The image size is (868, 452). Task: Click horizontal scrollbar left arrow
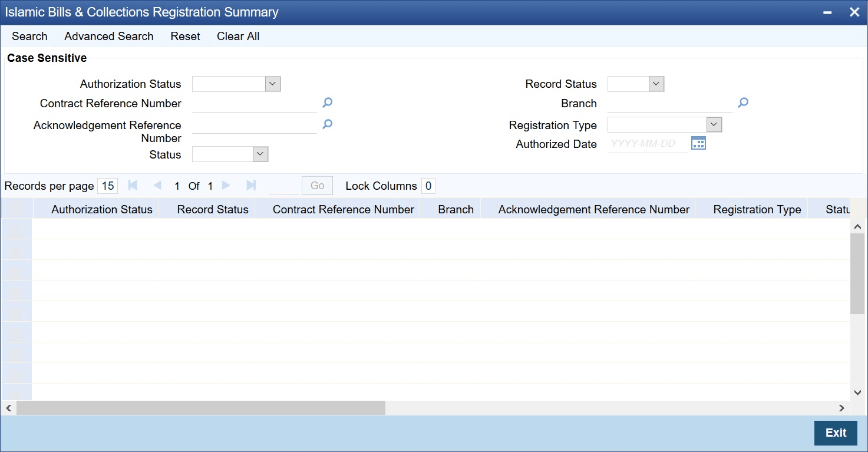tap(8, 408)
